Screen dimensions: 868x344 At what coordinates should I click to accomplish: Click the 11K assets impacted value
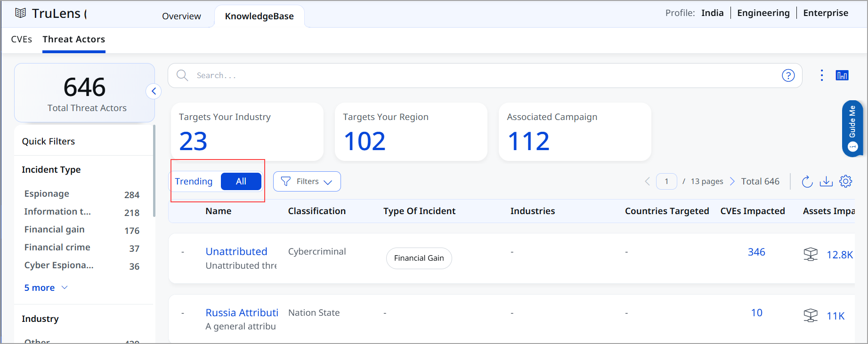click(836, 316)
